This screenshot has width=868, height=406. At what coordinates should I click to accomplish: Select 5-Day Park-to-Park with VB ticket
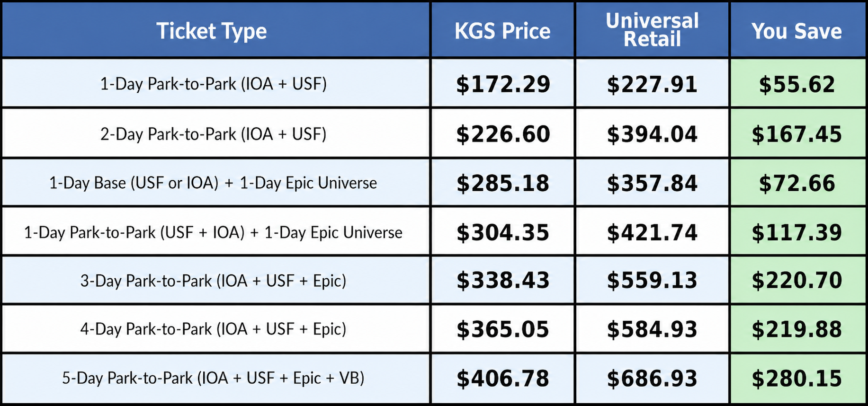tap(213, 379)
